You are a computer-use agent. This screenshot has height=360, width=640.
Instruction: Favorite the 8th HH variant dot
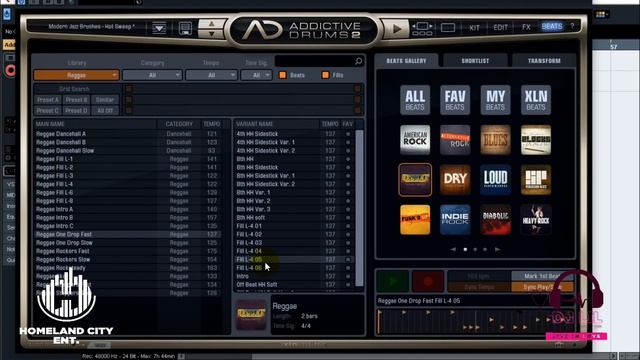point(348,159)
